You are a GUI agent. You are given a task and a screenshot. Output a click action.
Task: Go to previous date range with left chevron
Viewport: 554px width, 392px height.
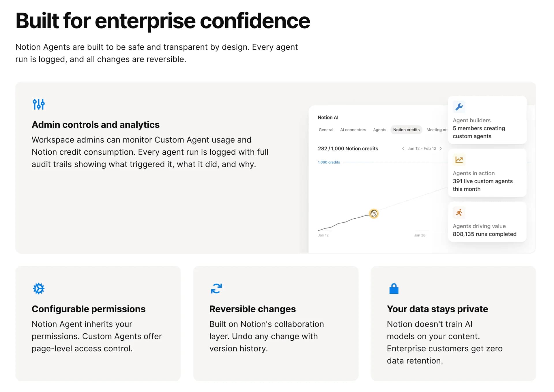pos(403,149)
